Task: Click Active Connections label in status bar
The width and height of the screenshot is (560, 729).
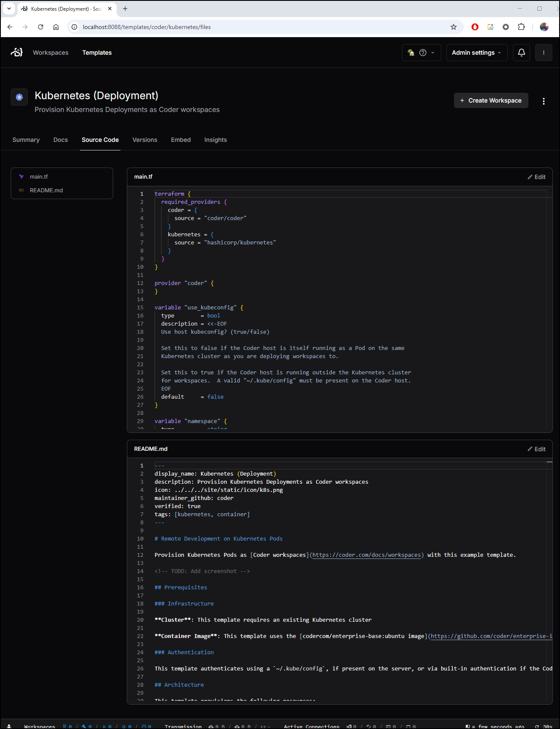Action: pos(312,726)
